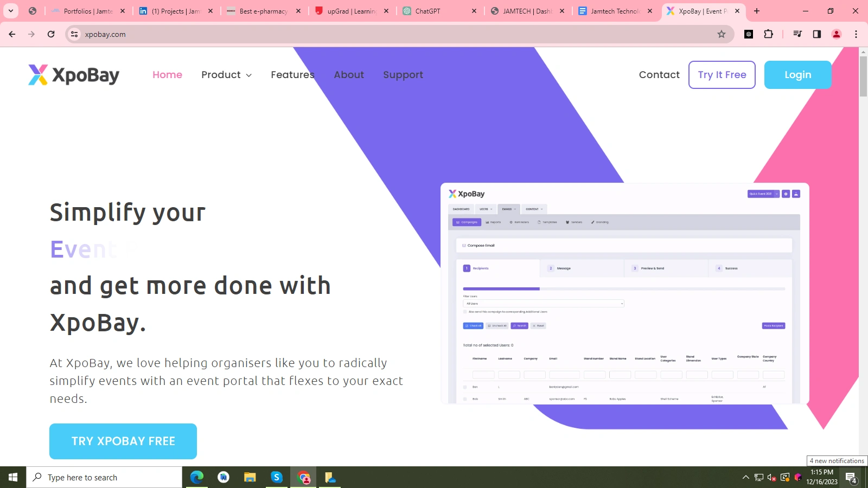Go to the Features page

292,75
